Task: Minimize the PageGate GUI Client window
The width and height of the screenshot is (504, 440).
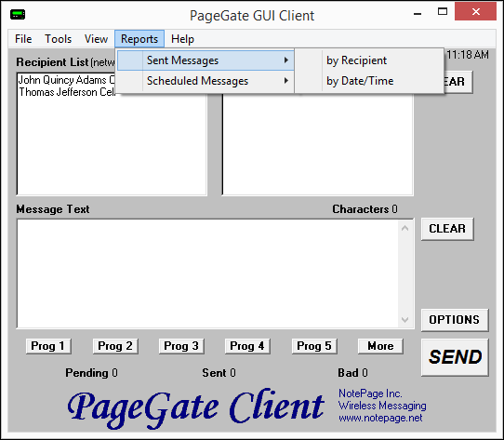Action: pos(418,13)
